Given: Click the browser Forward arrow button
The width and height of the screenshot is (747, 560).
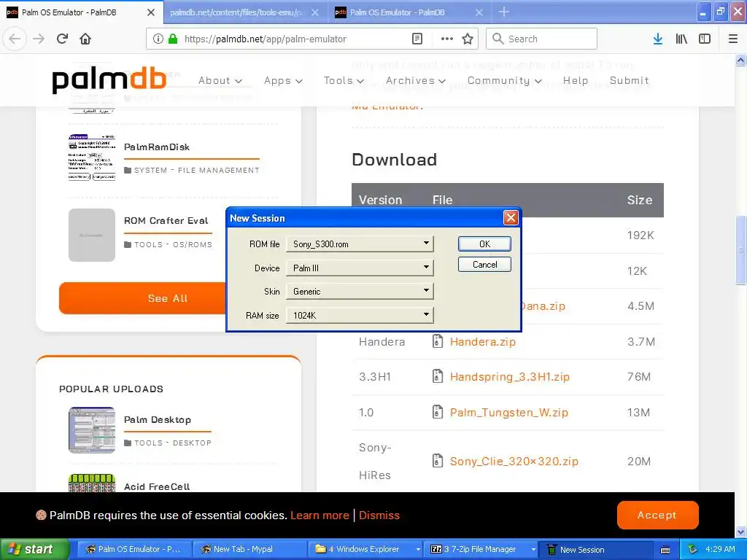Looking at the screenshot, I should pyautogui.click(x=39, y=39).
